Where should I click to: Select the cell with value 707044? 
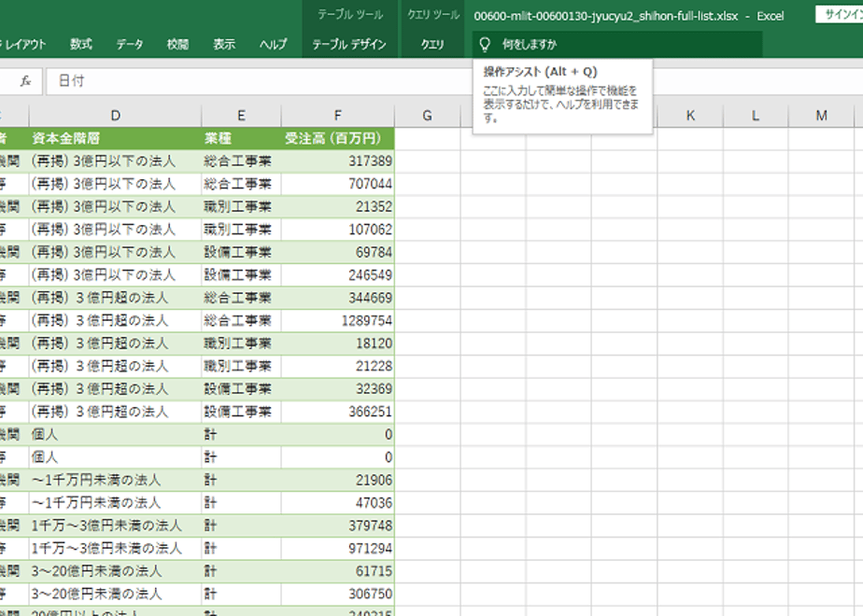click(337, 184)
